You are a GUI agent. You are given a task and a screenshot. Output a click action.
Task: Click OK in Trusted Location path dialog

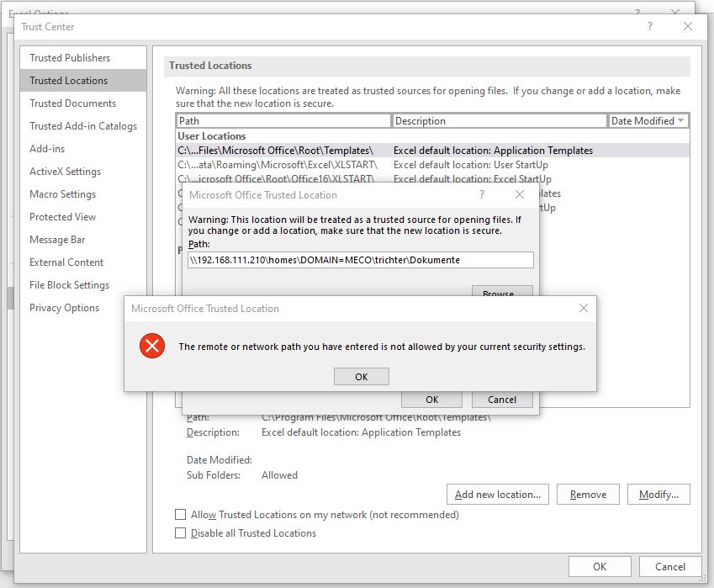pos(431,400)
